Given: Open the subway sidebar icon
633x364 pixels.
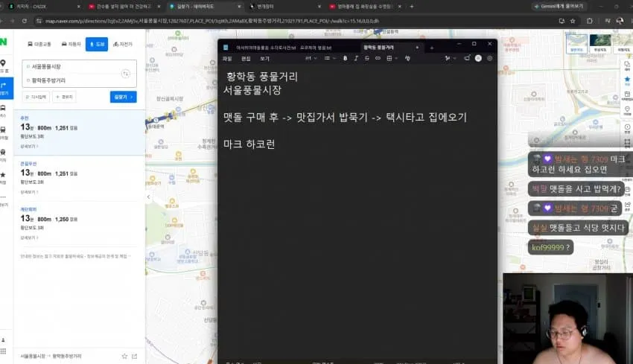Looking at the screenshot, I should (3, 132).
